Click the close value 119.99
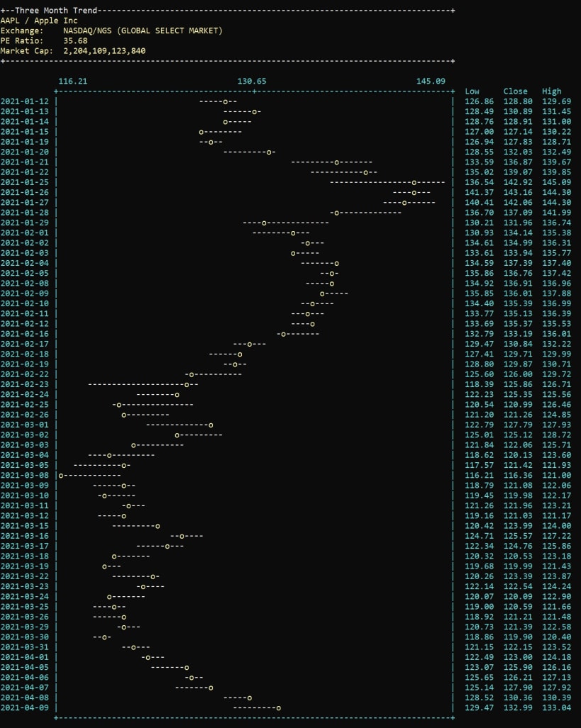Screen dimensions: 581x728 (x=518, y=566)
